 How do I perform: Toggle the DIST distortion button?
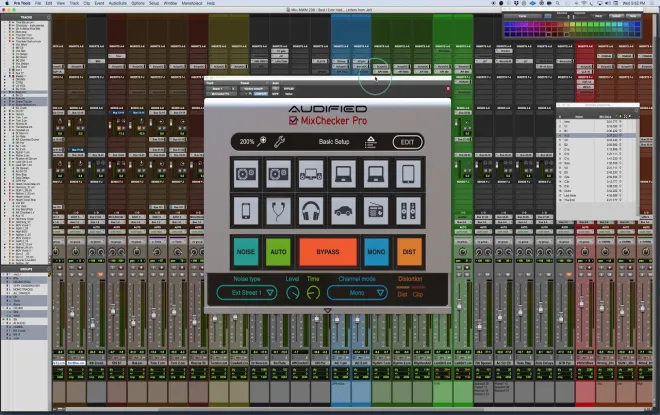pyautogui.click(x=409, y=252)
